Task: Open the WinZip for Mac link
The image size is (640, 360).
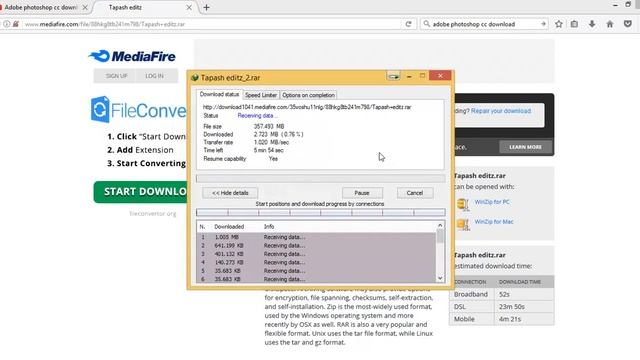Action: (x=494, y=222)
